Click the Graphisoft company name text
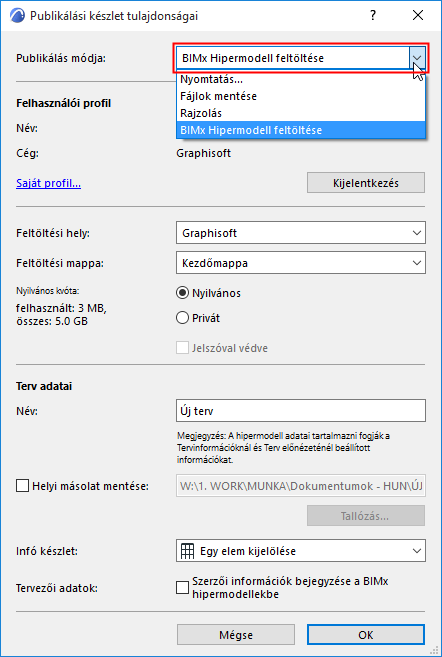This screenshot has height=657, width=442. 204,153
